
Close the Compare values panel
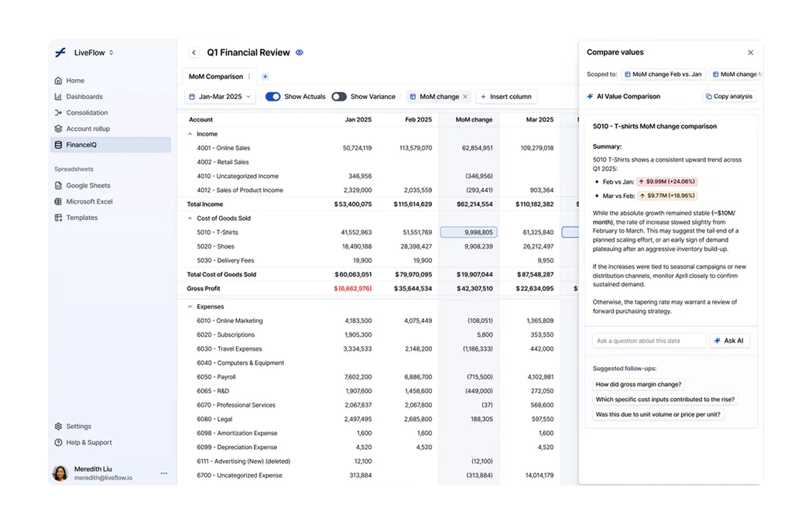pos(750,53)
